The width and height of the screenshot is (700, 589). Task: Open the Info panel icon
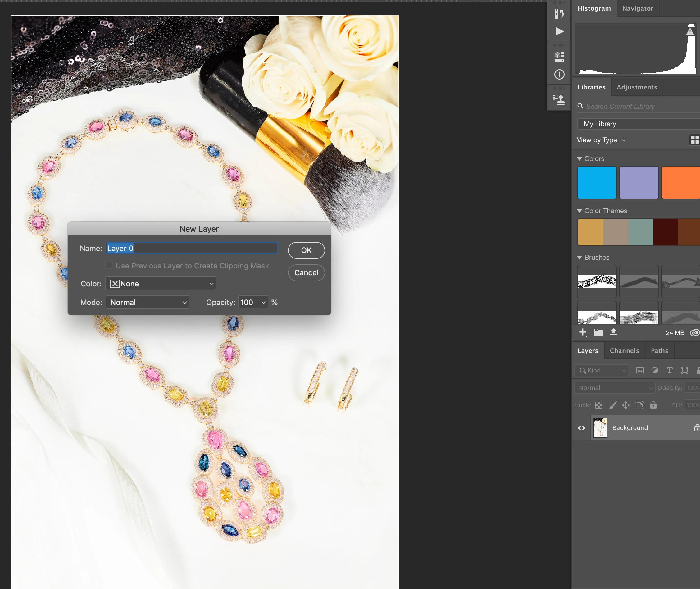pyautogui.click(x=559, y=74)
